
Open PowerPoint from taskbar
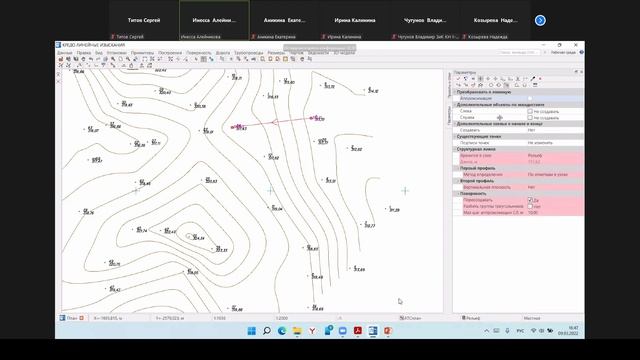click(388, 331)
